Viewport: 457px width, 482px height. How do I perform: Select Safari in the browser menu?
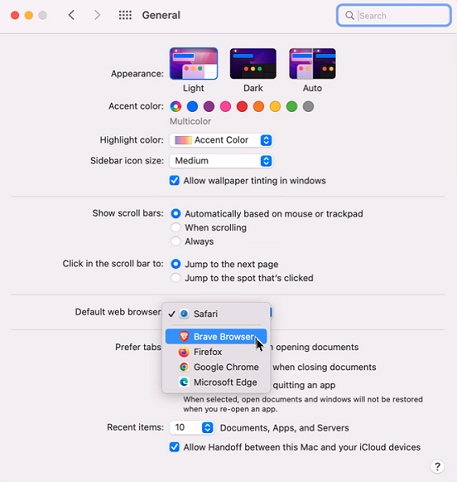216,314
